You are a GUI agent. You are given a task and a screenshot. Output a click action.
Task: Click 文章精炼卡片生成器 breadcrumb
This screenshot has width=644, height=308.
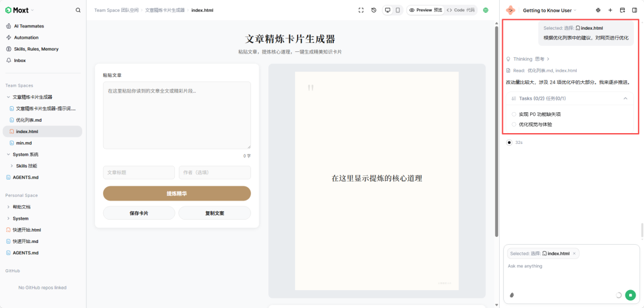tap(165, 10)
